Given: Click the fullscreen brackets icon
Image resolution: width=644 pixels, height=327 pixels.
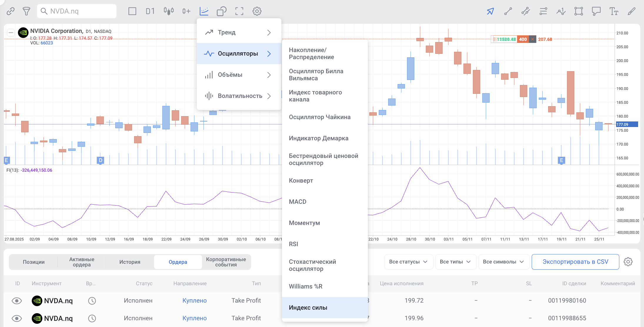Looking at the screenshot, I should pos(239,11).
